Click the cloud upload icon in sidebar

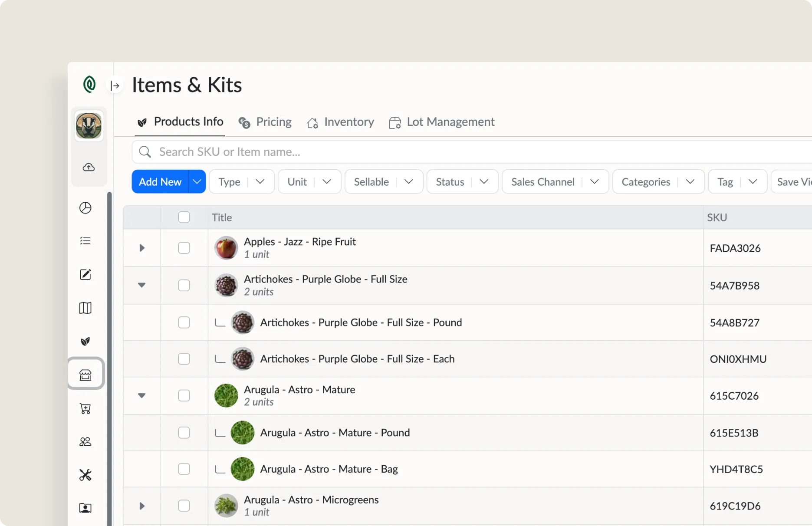pyautogui.click(x=89, y=167)
